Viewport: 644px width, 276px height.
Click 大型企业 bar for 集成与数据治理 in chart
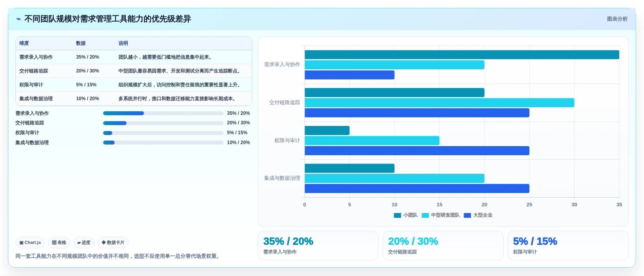(x=417, y=188)
